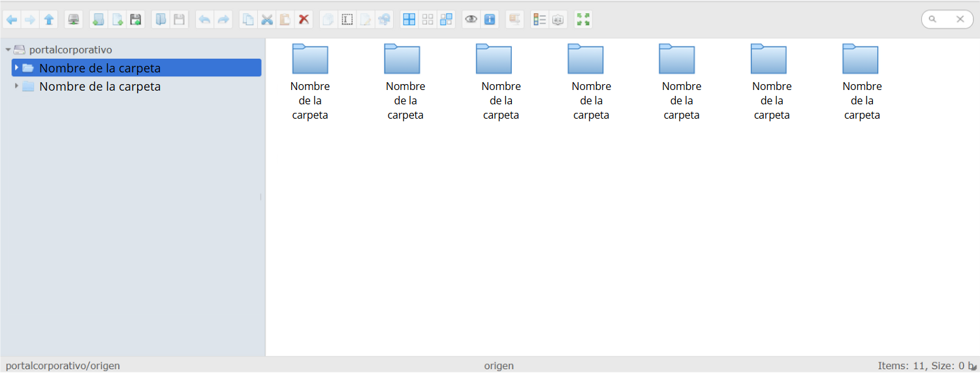Expand the highlighted Nombre de la carpeta folder
Viewport: 980px width, 375px height.
16,68
